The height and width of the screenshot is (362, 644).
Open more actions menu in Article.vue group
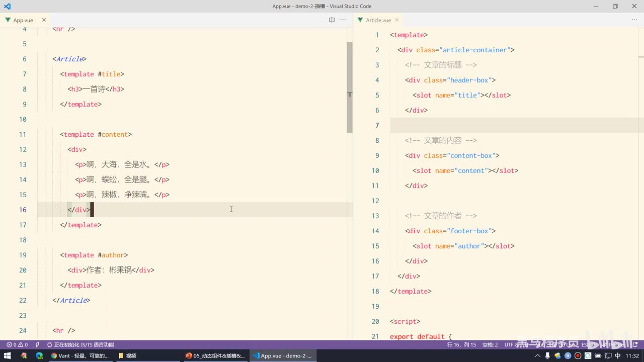click(x=634, y=20)
